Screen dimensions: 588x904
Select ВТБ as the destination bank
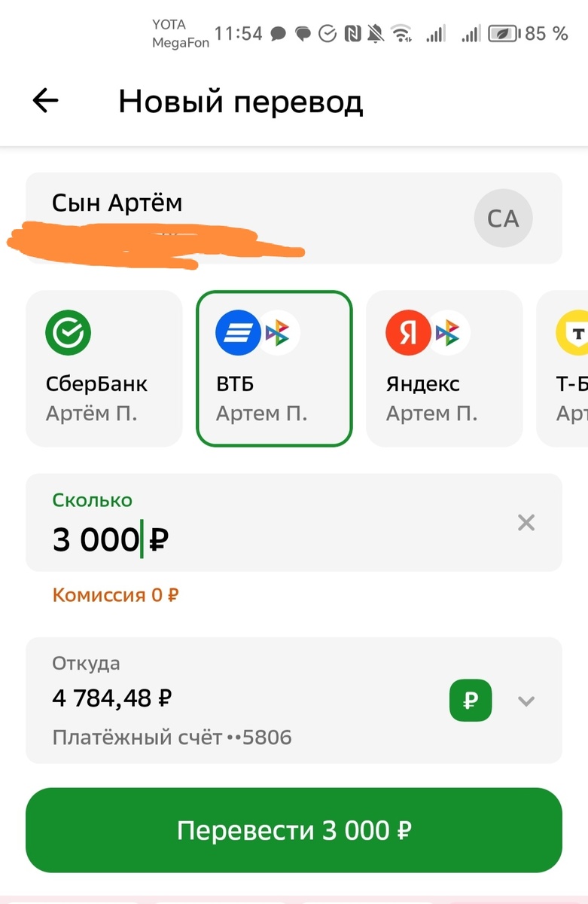(x=274, y=368)
